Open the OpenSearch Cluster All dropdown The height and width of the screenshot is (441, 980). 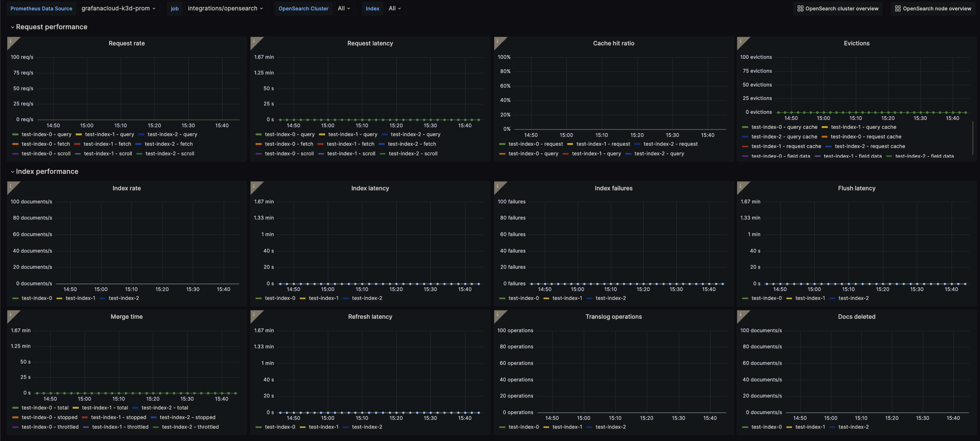(x=344, y=8)
